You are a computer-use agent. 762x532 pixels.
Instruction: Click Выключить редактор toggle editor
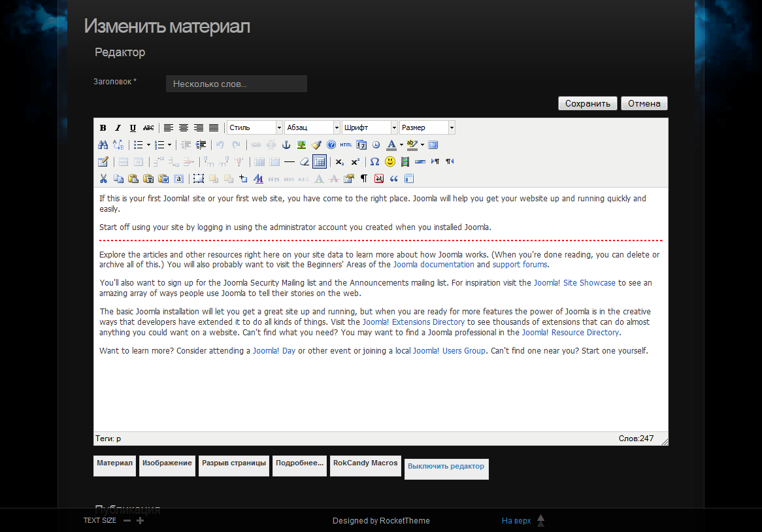click(x=446, y=469)
